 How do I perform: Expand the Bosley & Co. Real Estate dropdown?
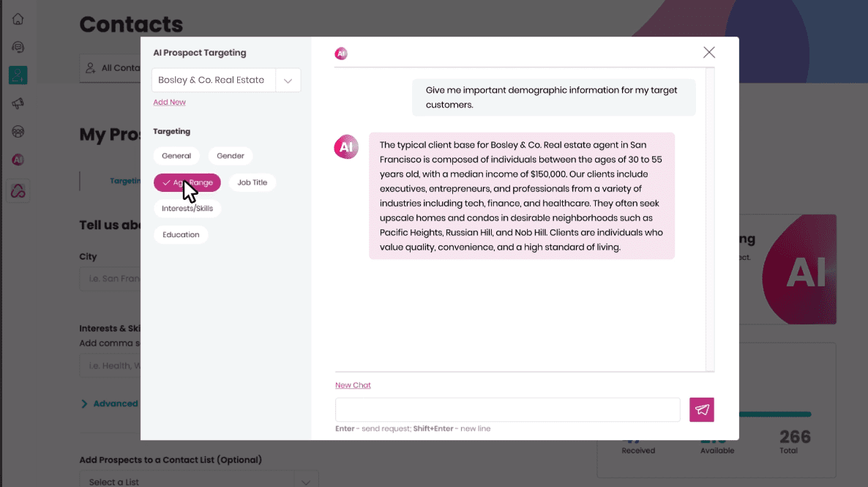pyautogui.click(x=288, y=81)
